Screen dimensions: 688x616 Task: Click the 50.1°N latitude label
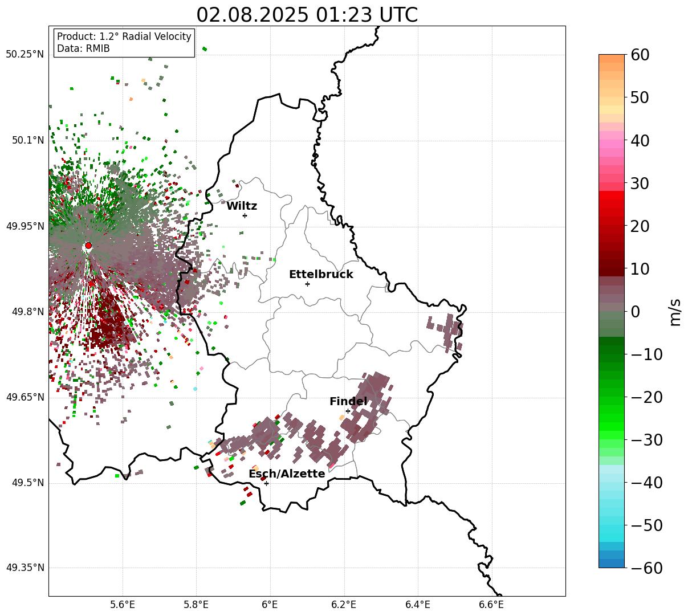27,140
